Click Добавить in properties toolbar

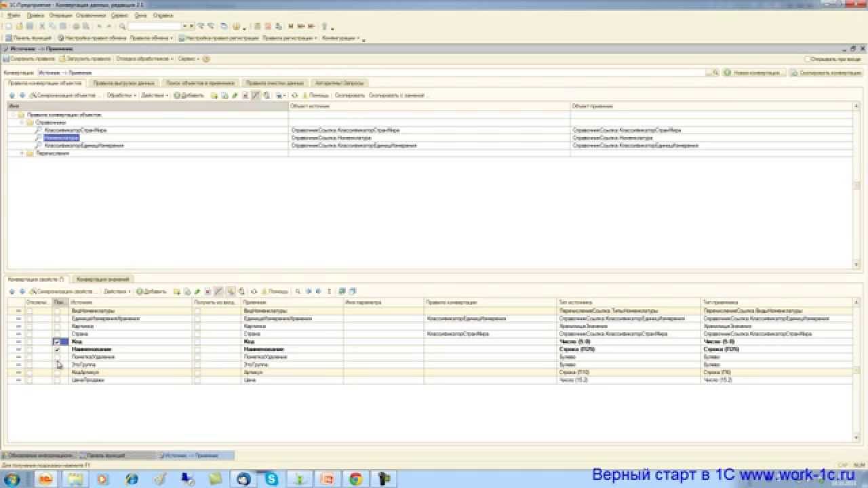tap(151, 291)
